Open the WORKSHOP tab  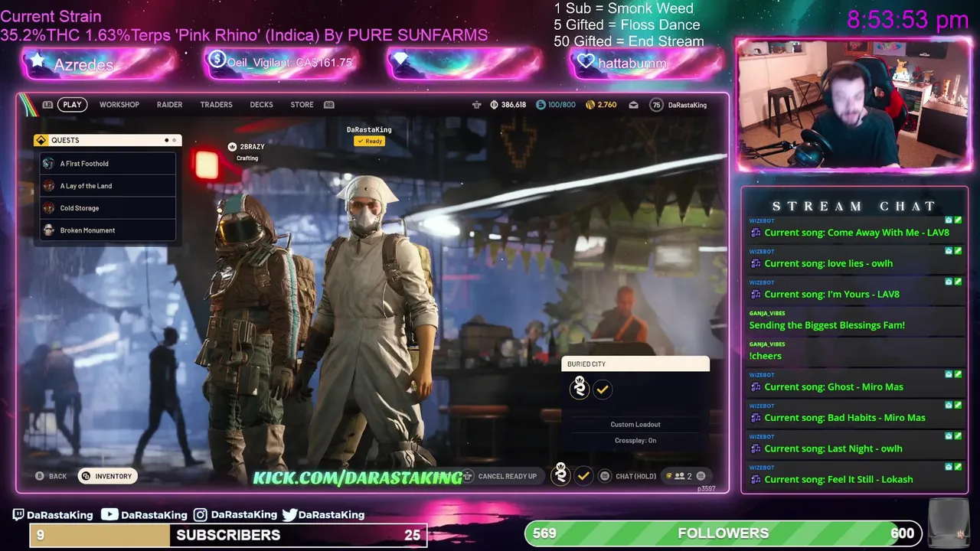click(119, 105)
